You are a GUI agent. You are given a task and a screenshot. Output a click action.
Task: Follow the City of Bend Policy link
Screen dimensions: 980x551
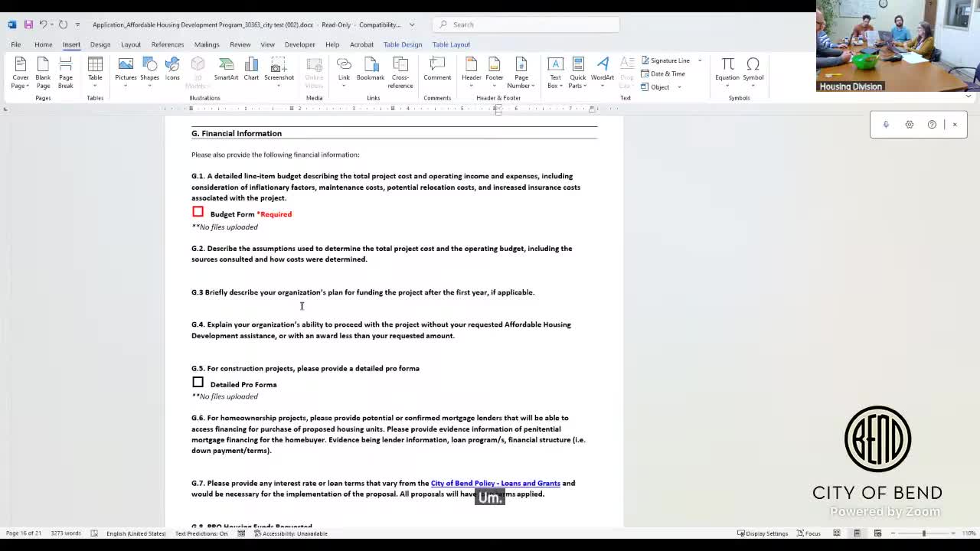coord(495,483)
